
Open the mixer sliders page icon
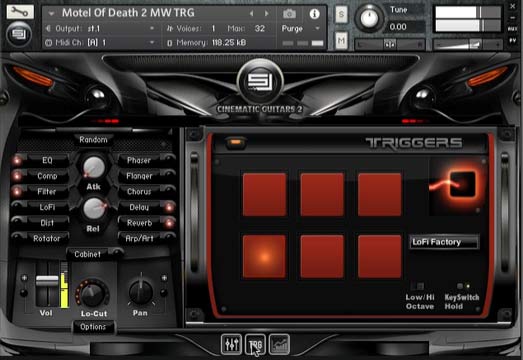click(x=231, y=344)
